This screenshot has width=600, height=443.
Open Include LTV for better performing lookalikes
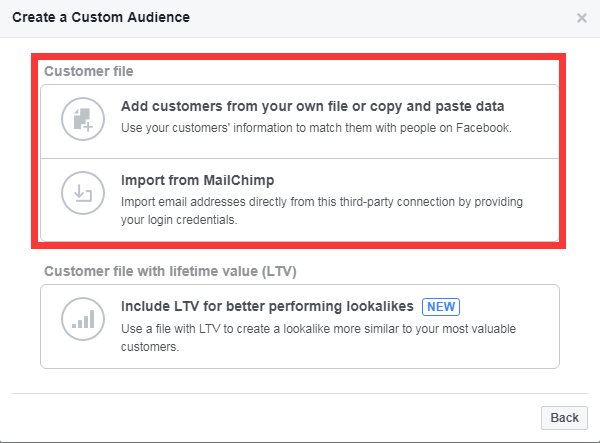pos(300,326)
